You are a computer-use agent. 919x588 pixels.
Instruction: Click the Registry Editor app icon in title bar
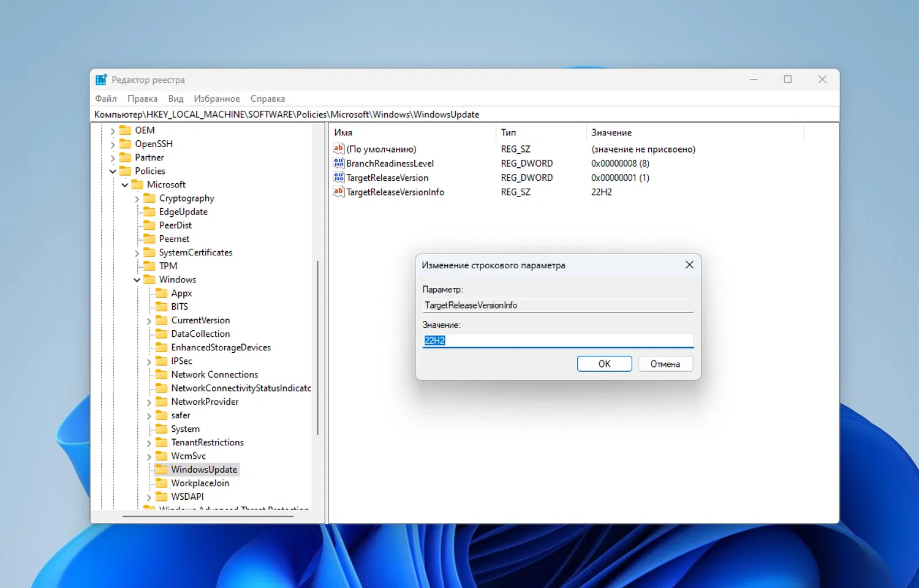pos(102,80)
